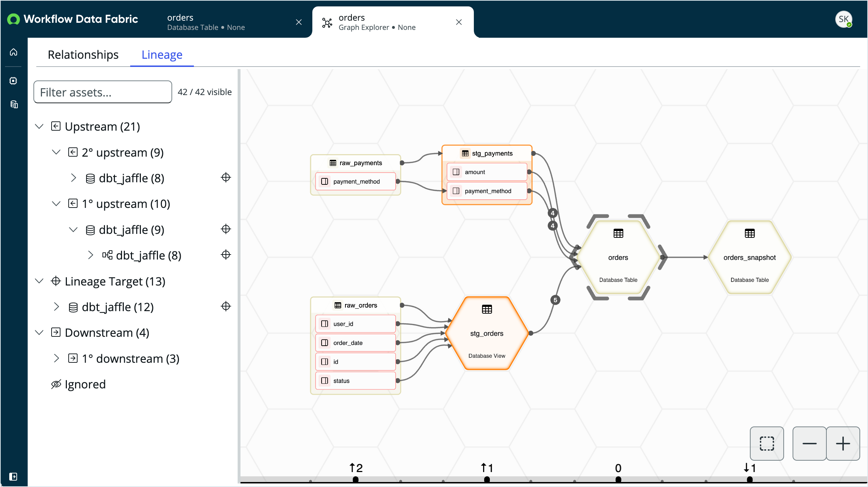Focus the Lineage Target dbt_jaffle (12) target icon
Viewport: 868px width, 487px height.
point(226,306)
